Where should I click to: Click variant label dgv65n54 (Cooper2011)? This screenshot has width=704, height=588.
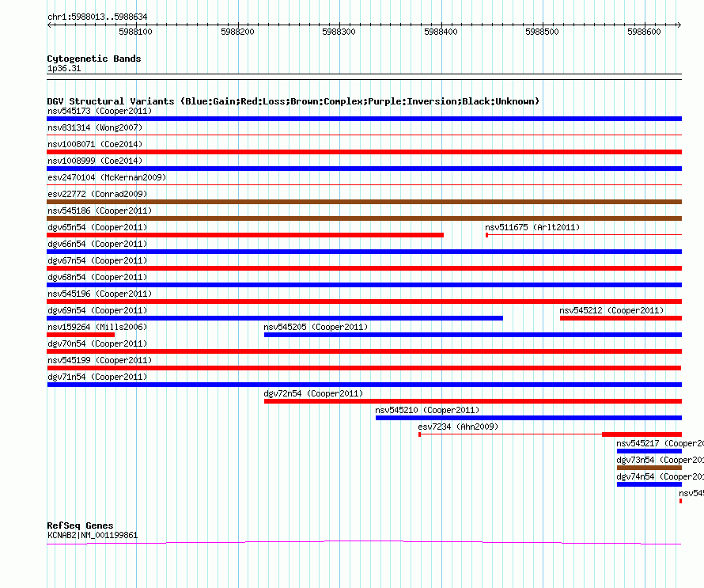pos(97,227)
